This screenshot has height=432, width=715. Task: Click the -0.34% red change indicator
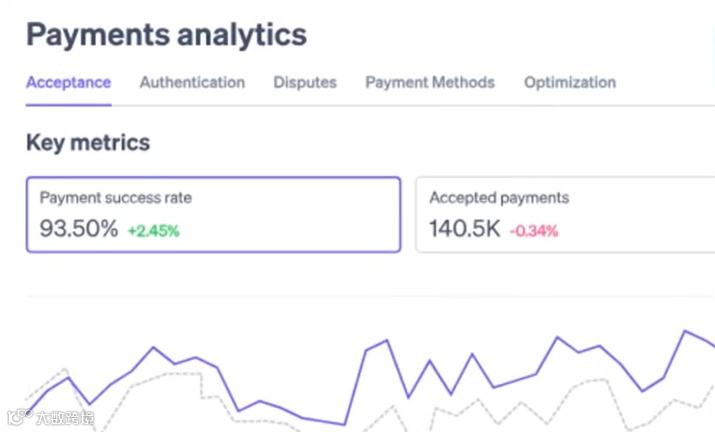tap(534, 231)
